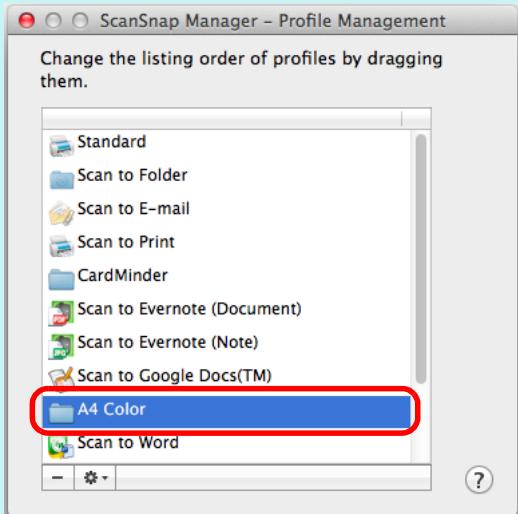Click the A4 Color folder icon
This screenshot has width=518, height=514.
click(x=61, y=413)
